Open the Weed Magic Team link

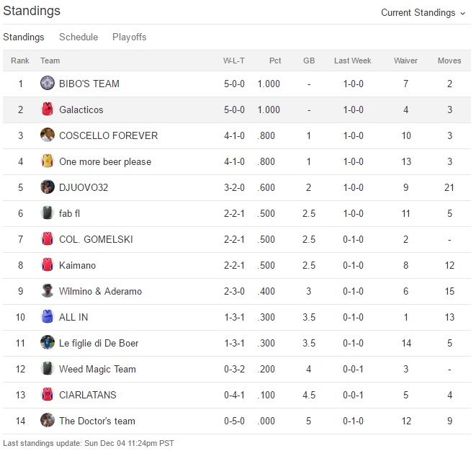click(x=97, y=369)
